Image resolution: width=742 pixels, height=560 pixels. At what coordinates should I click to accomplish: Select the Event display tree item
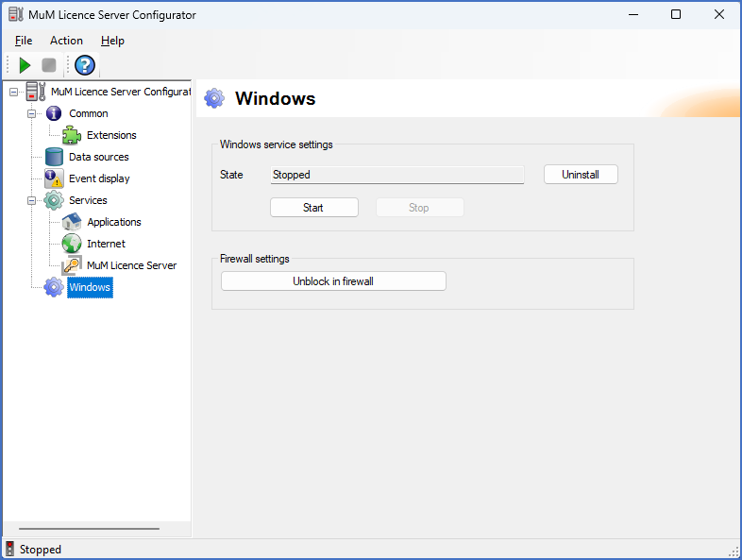pyautogui.click(x=99, y=178)
